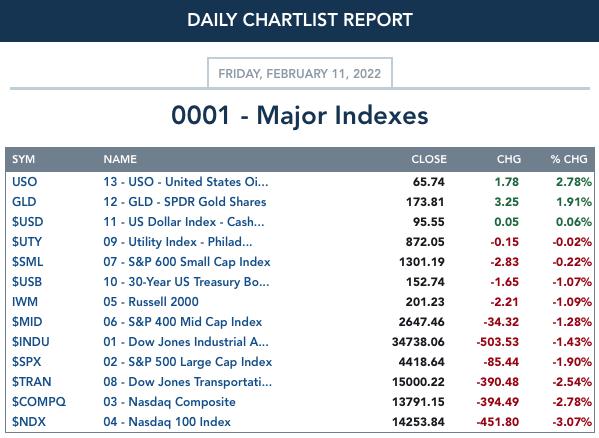The image size is (599, 438).
Task: Click the $USD symbol link
Action: coord(28,222)
